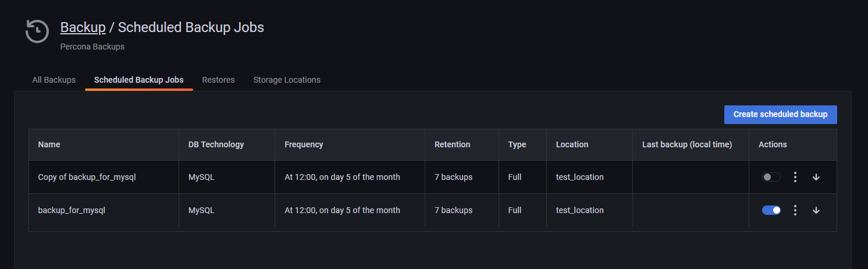Click the Frequency column header
The image size is (868, 269).
pos(304,144)
